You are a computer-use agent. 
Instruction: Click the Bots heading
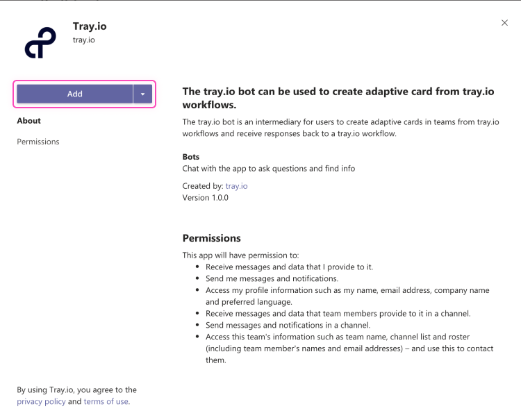pos(191,157)
